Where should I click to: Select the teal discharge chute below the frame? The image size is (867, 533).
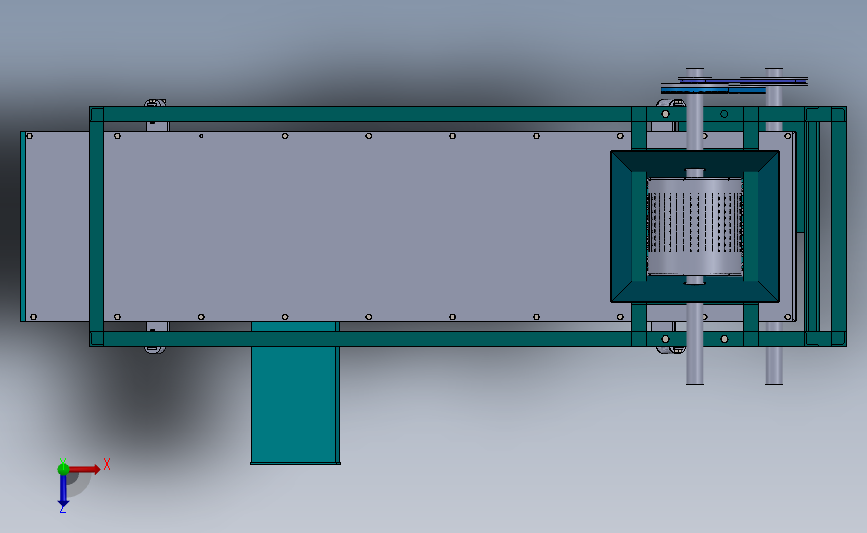(295, 393)
